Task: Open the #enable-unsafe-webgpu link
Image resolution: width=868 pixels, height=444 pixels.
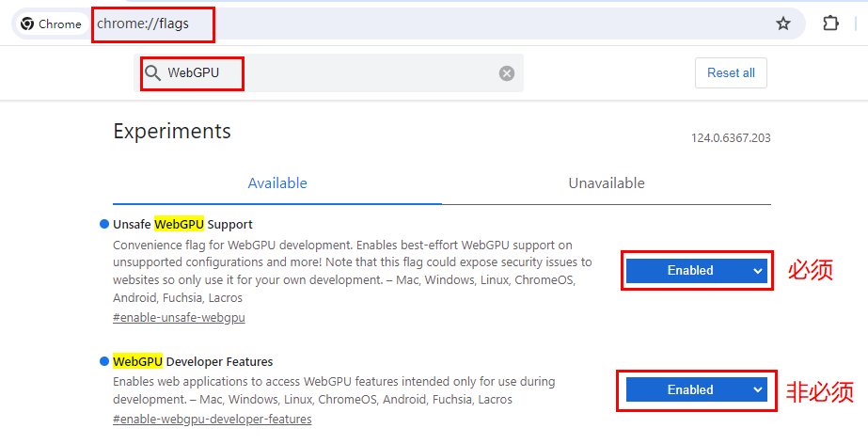Action: (x=179, y=318)
